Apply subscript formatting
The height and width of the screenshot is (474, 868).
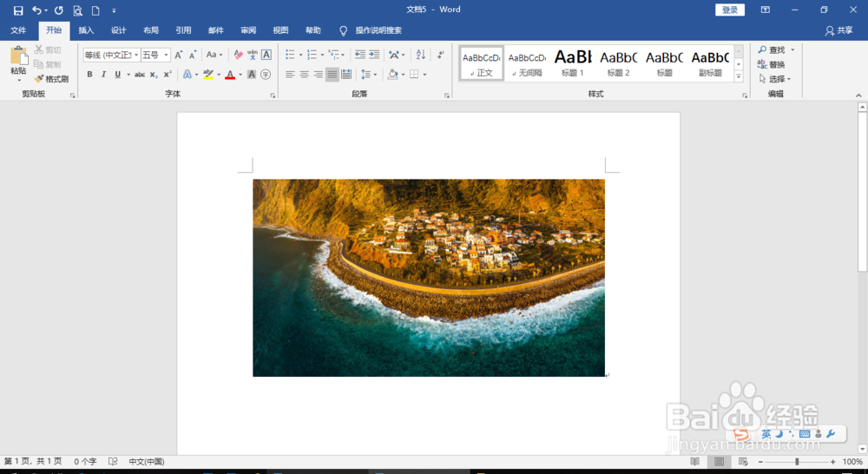(154, 74)
